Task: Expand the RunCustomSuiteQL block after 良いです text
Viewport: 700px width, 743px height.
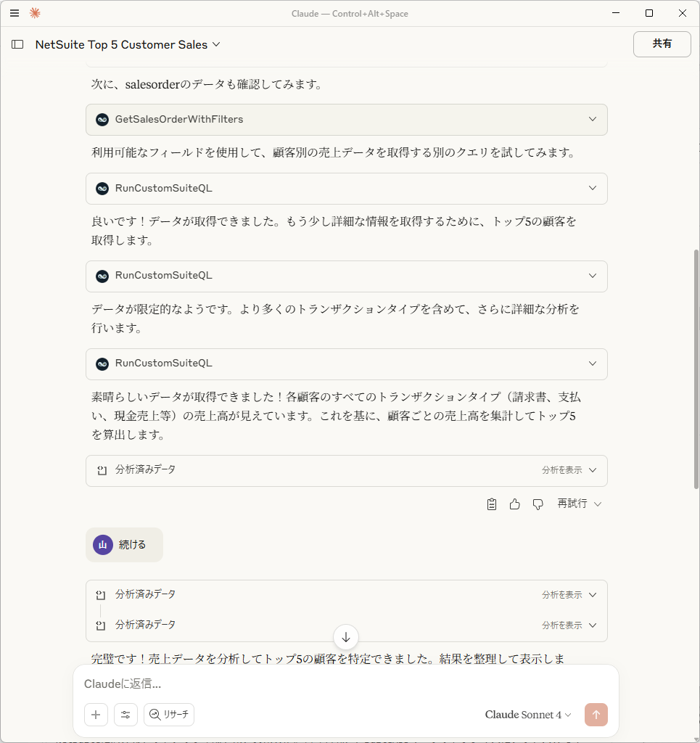Action: 347,276
